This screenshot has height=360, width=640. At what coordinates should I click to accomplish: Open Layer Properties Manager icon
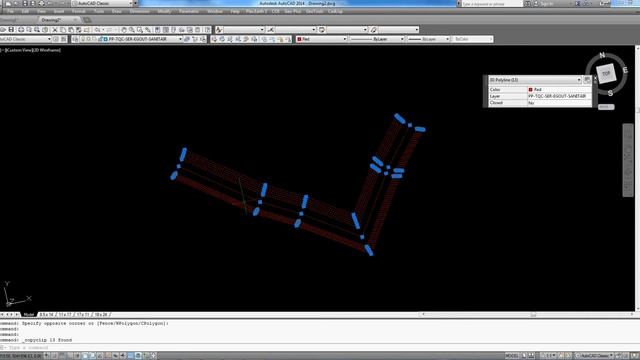coord(75,39)
